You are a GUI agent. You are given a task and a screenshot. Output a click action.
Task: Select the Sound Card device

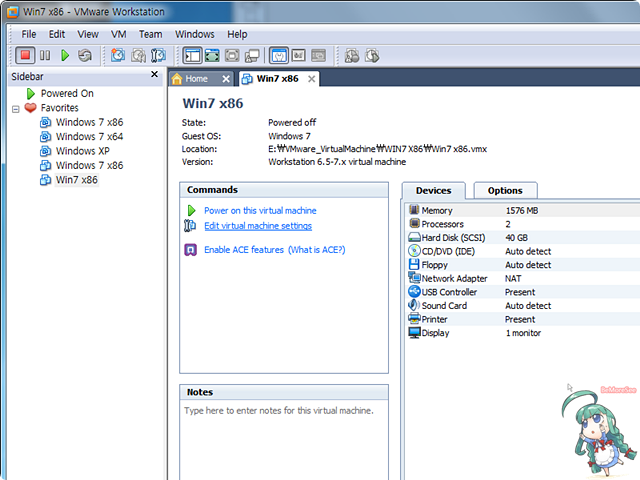click(x=524, y=306)
